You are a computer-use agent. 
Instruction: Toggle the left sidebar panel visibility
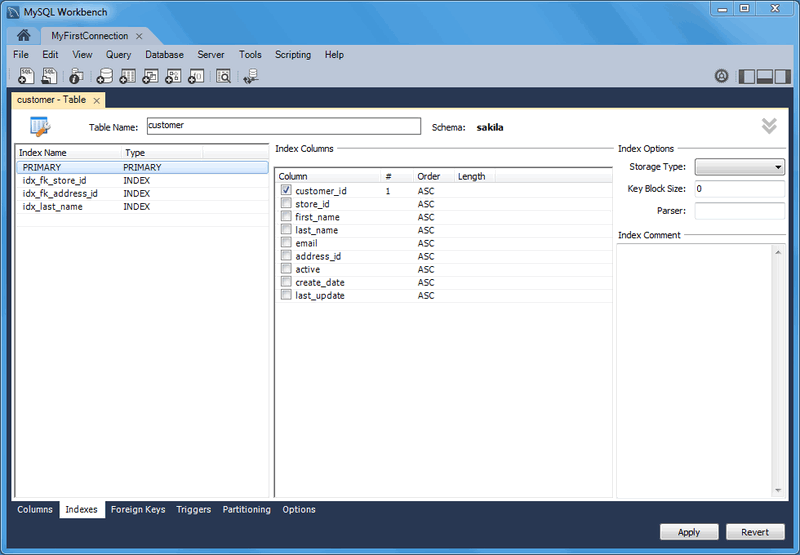pyautogui.click(x=747, y=76)
